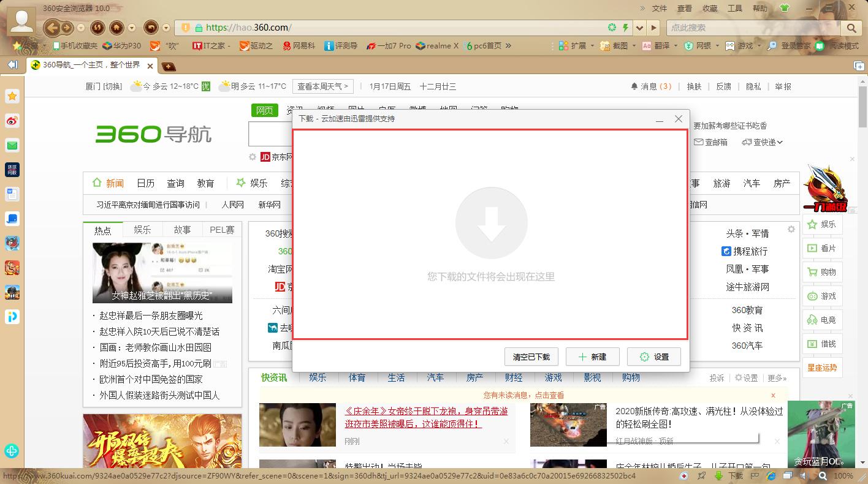Open the 工具 menu
Image resolution: width=868 pixels, height=484 pixels.
(x=734, y=8)
